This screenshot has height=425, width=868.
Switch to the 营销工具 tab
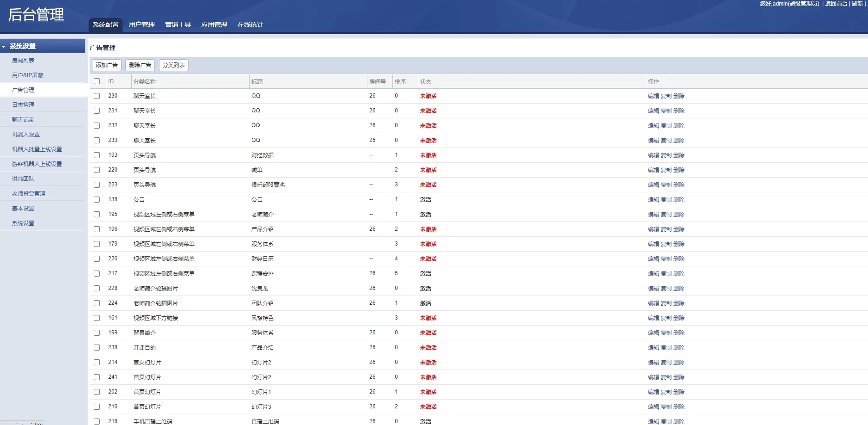pos(178,25)
